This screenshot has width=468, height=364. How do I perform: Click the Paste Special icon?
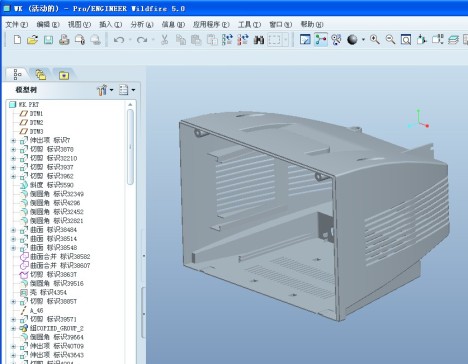tap(212, 40)
